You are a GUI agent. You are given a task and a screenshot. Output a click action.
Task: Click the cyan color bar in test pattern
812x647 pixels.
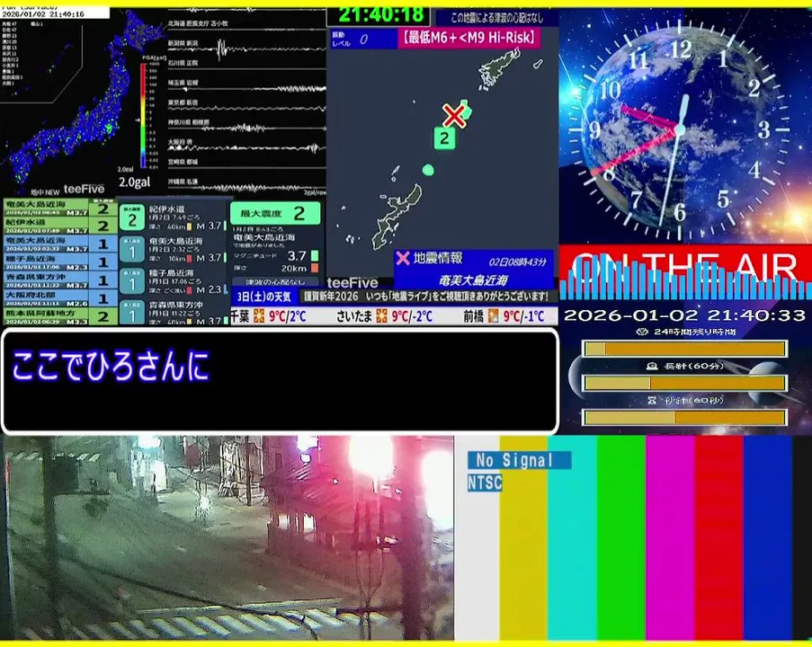click(572, 537)
